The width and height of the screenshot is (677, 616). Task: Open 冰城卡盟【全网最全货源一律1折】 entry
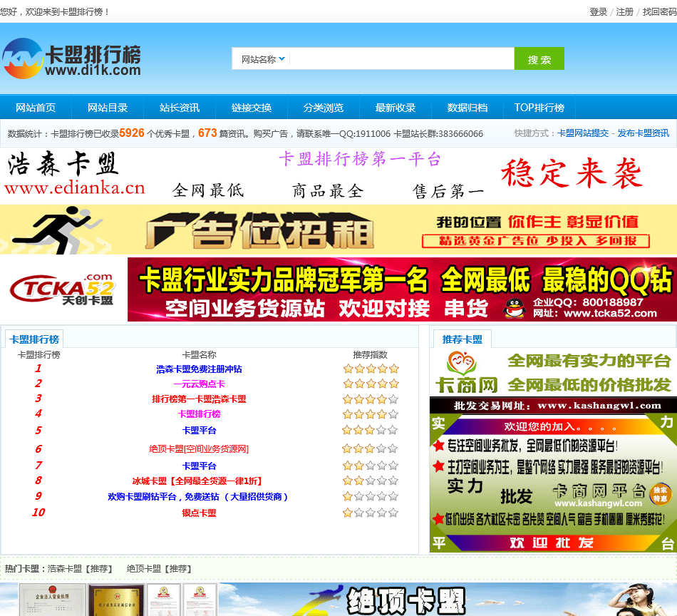coord(197,481)
